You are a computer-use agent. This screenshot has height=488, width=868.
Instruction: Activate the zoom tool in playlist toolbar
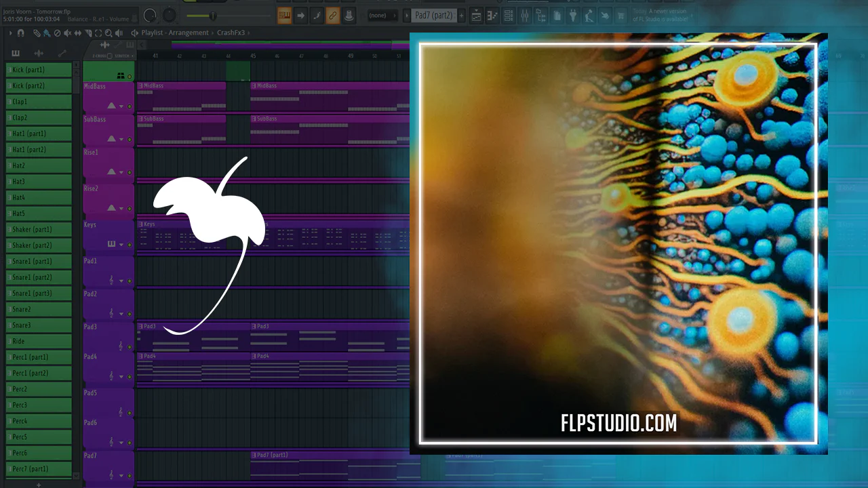[108, 33]
